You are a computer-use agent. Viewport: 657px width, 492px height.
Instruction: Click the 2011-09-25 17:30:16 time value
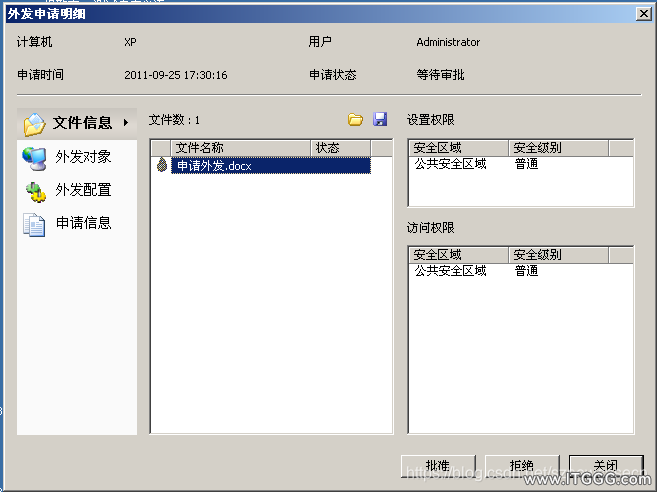click(176, 75)
